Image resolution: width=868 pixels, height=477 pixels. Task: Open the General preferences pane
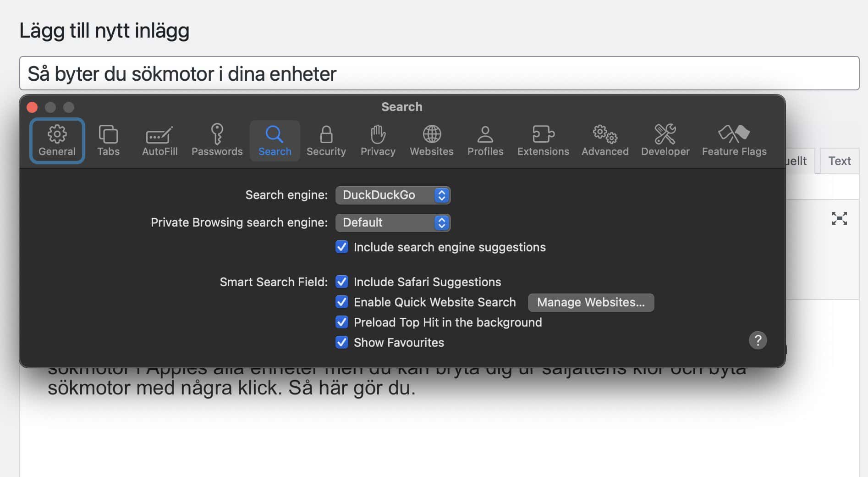57,141
